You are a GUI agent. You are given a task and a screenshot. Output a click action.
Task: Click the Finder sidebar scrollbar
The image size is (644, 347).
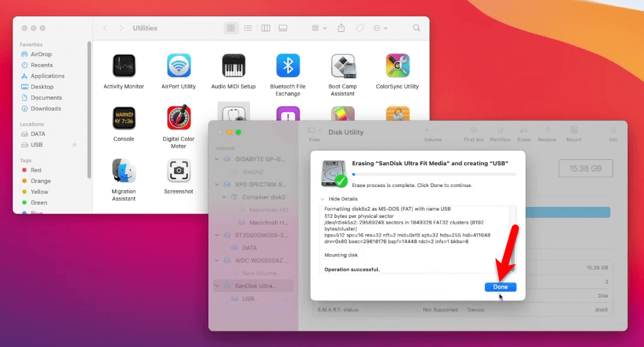click(89, 110)
